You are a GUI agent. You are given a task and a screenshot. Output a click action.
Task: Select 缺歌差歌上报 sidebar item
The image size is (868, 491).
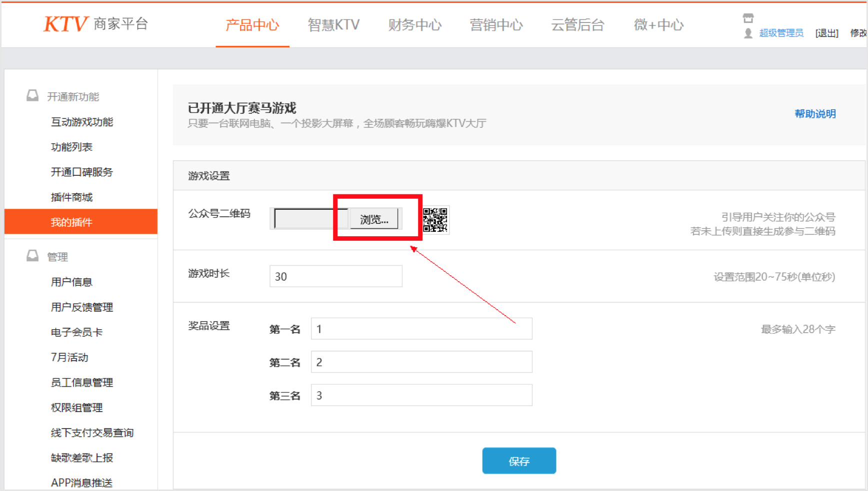tap(82, 458)
